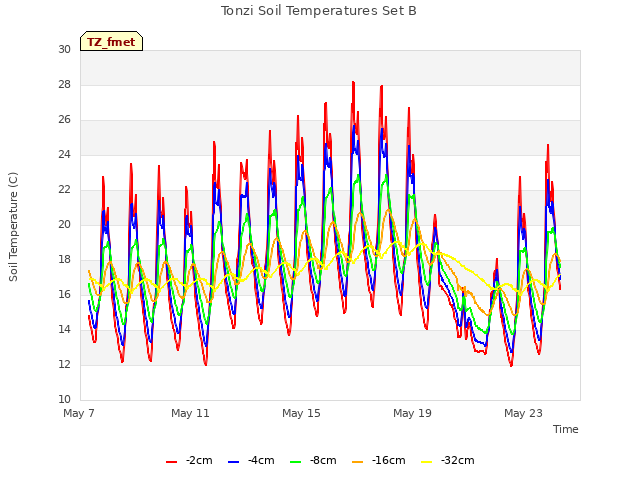Click the 22 y-axis tick label
The image size is (640, 480).
pyautogui.click(x=64, y=190)
